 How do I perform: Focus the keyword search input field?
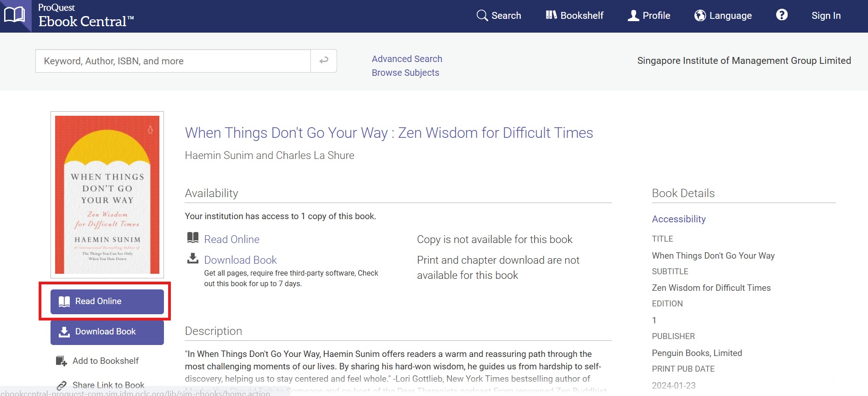(173, 61)
